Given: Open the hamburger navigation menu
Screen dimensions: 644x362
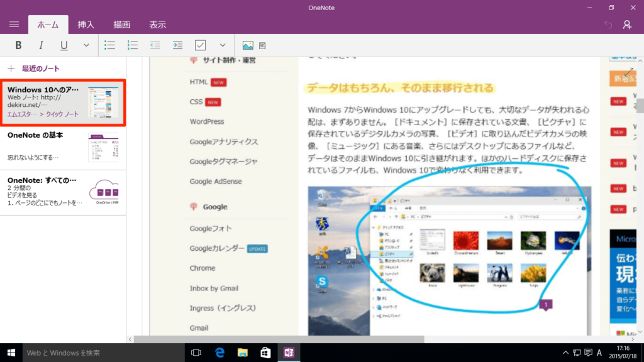Looking at the screenshot, I should 14,25.
